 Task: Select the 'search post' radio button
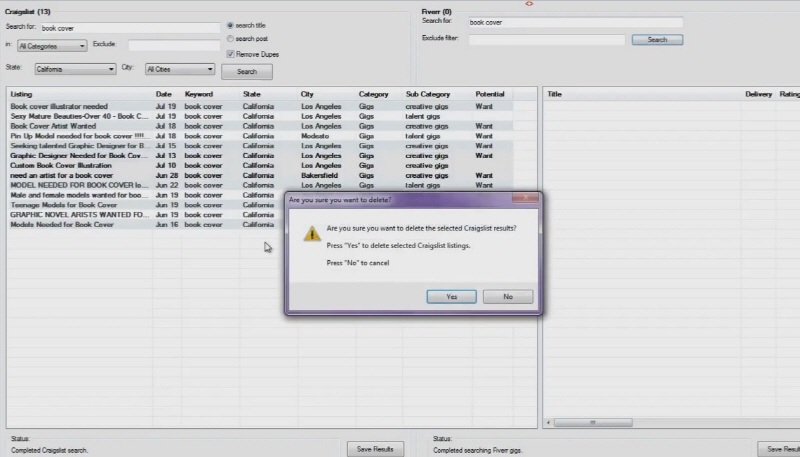tap(230, 39)
